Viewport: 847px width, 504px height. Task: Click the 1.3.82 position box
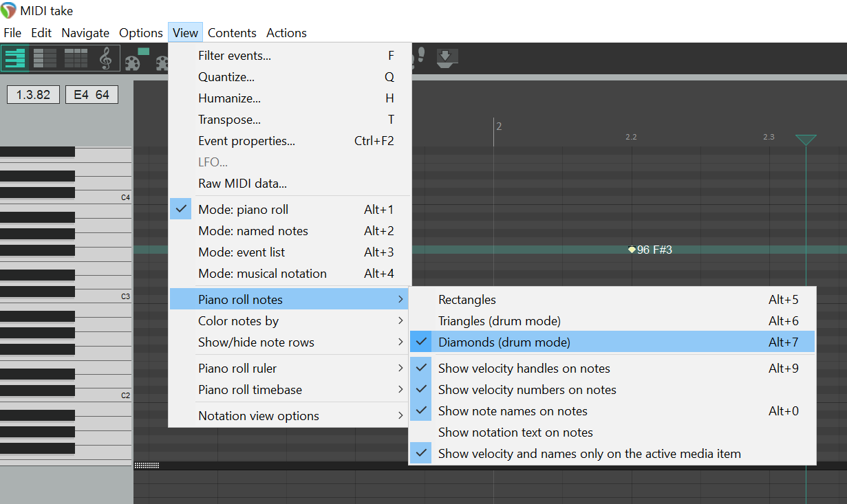[33, 95]
